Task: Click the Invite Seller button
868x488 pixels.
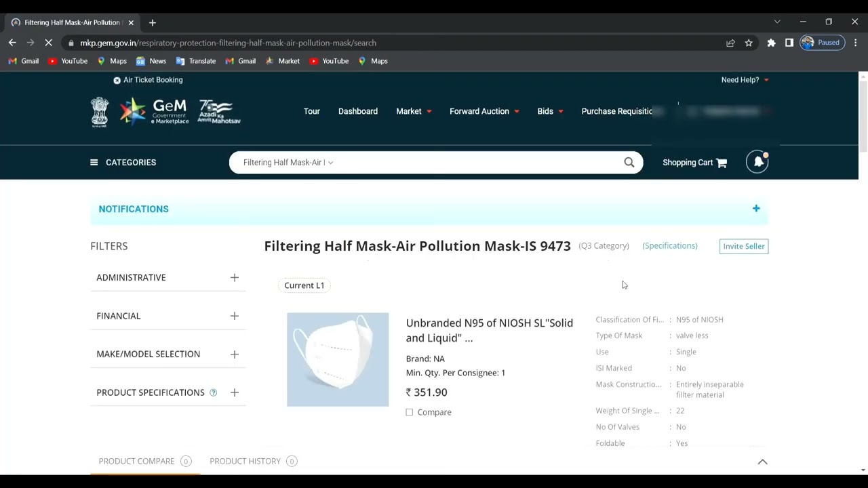Action: [744, 246]
